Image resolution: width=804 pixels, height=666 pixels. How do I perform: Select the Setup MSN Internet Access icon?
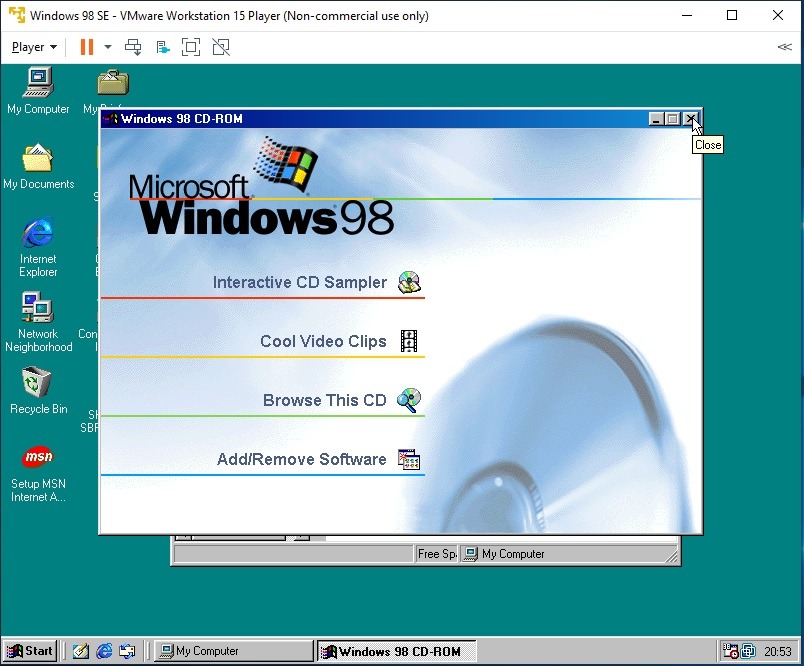(38, 474)
